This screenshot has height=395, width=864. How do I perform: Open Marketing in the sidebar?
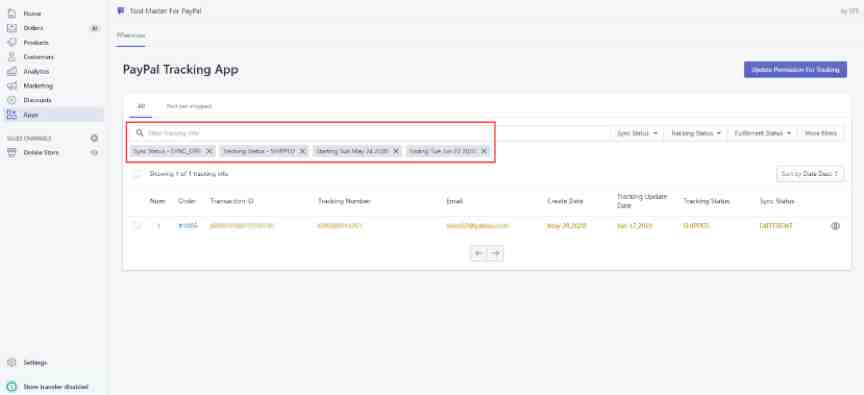38,86
